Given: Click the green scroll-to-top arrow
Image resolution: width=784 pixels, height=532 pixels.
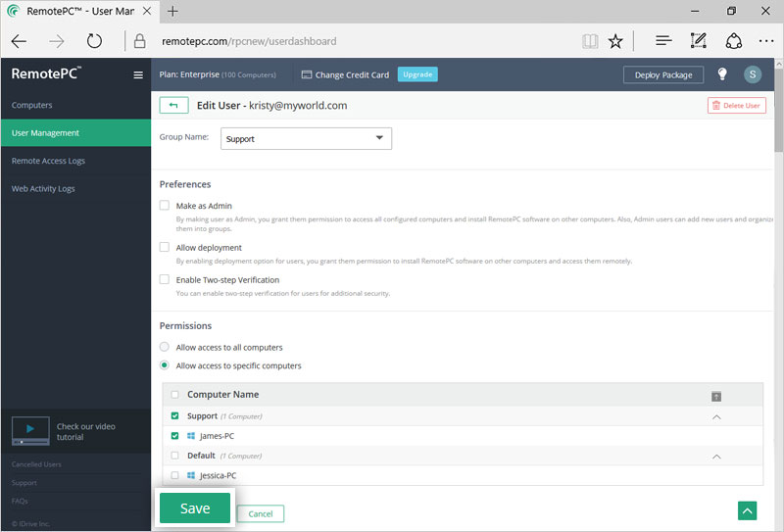Looking at the screenshot, I should 747,510.
